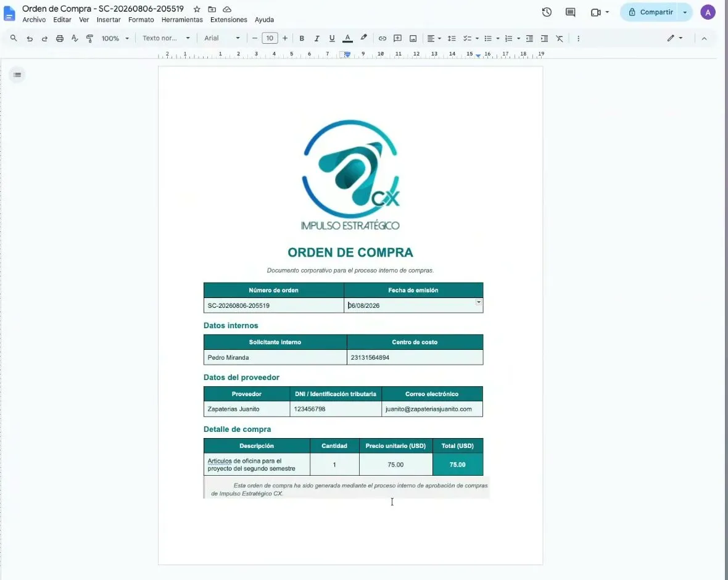This screenshot has width=728, height=580.
Task: Open the Editar menu
Action: pyautogui.click(x=62, y=20)
